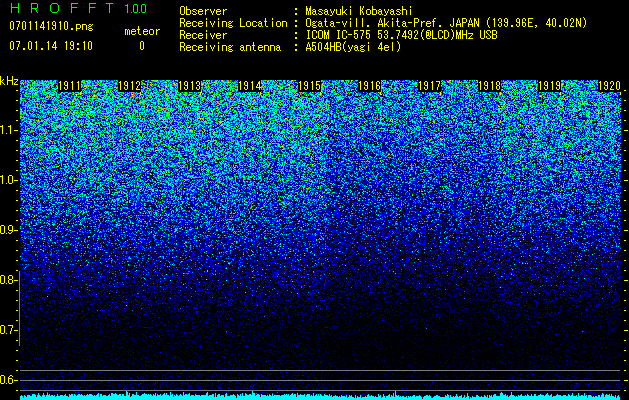Image resolution: width=629 pixels, height=400 pixels.
Task: Click observer name Masayuki Kobayashi
Action: coord(359,11)
